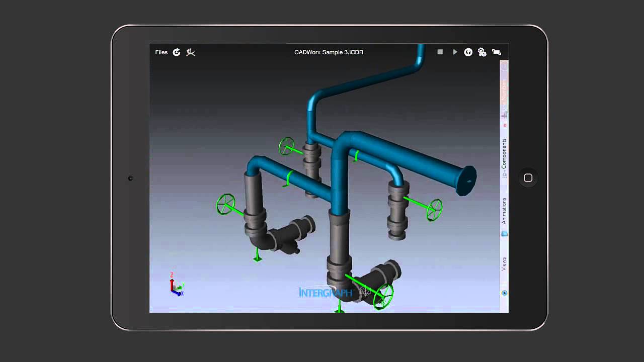Click the XYZ axis triad indicator
The height and width of the screenshot is (362, 644).
coord(177,285)
